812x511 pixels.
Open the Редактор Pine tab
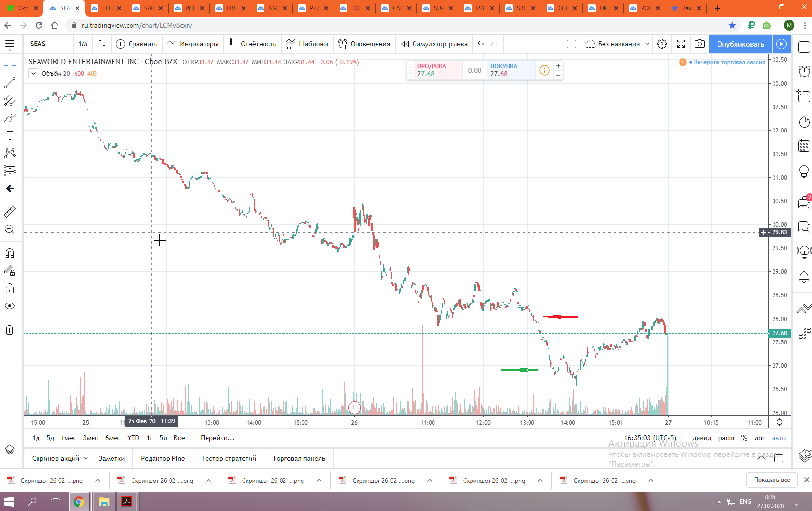[163, 458]
